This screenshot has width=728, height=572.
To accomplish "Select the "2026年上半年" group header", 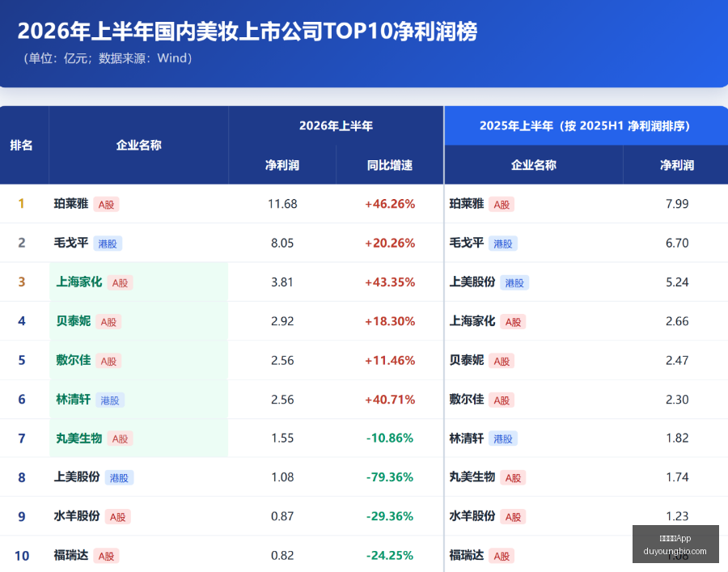I will (x=336, y=126).
